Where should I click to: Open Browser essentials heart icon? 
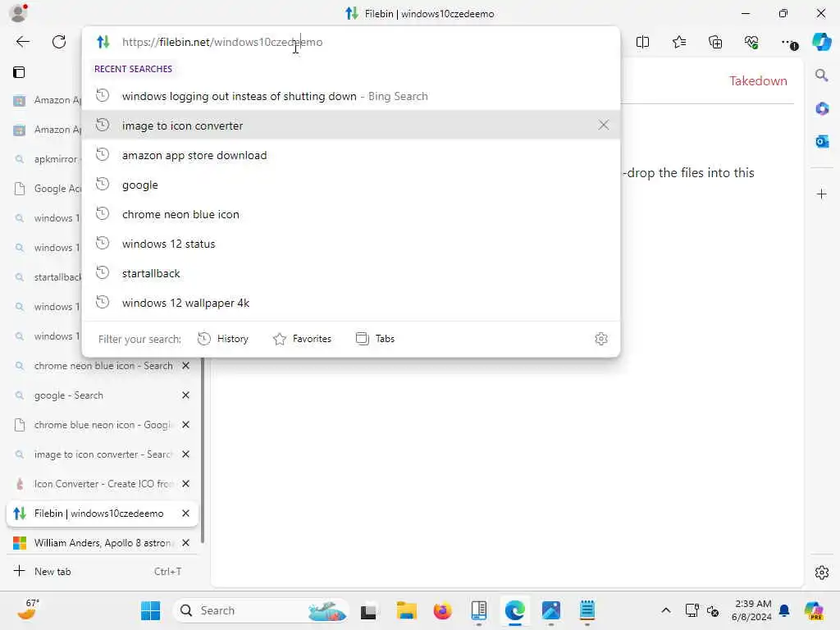pyautogui.click(x=751, y=42)
